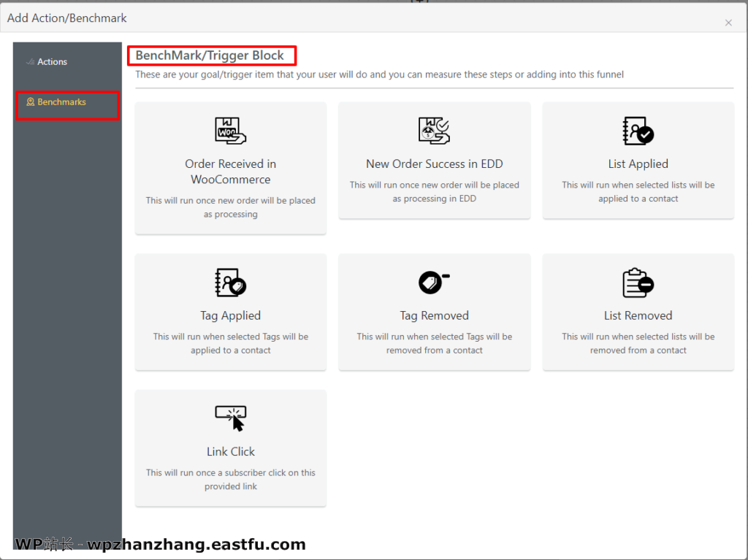The width and height of the screenshot is (748, 560).
Task: Close the Add Action/Benchmark dialog
Action: click(728, 23)
